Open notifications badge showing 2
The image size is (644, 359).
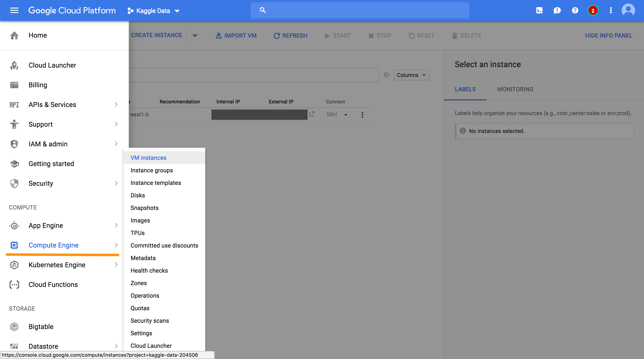pos(593,11)
